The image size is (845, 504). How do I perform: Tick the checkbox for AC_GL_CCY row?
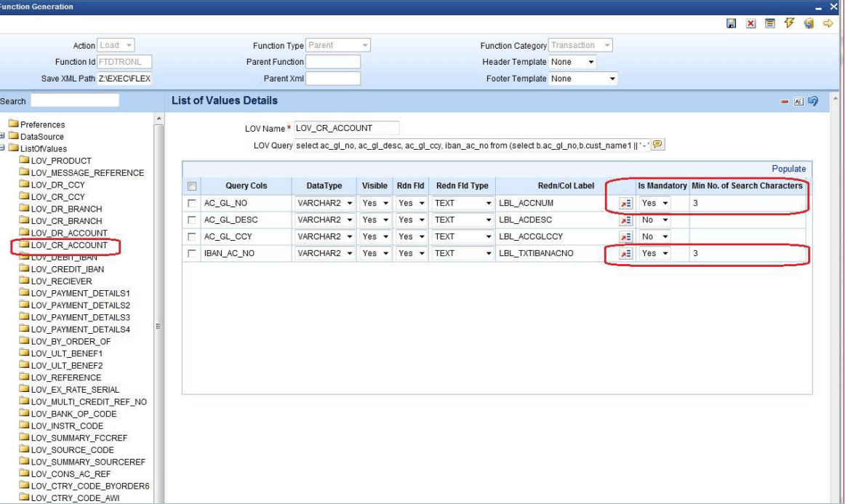coord(192,236)
